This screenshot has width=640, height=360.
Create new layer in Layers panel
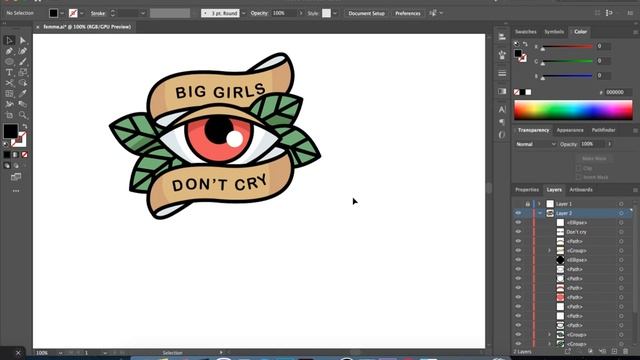point(614,351)
